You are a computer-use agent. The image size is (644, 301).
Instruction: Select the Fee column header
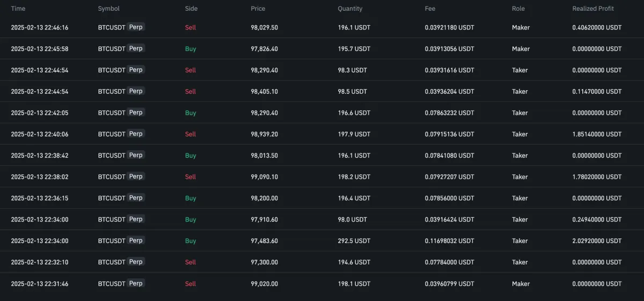click(430, 9)
